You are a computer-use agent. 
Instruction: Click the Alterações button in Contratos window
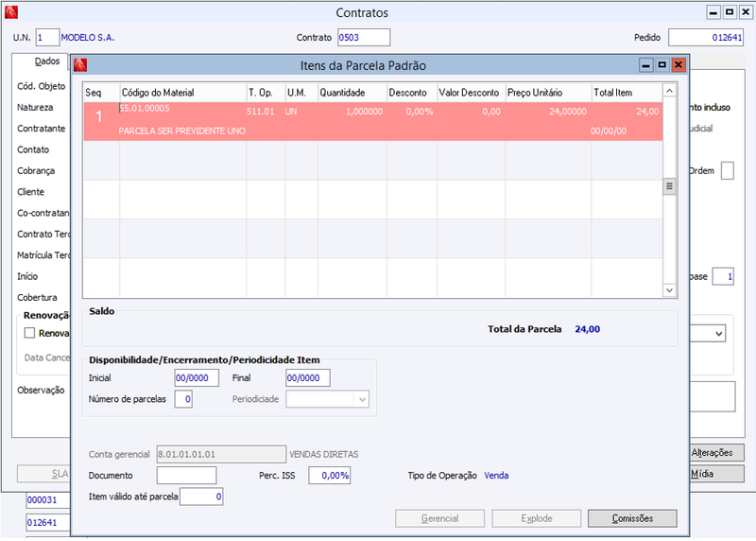[x=716, y=453]
